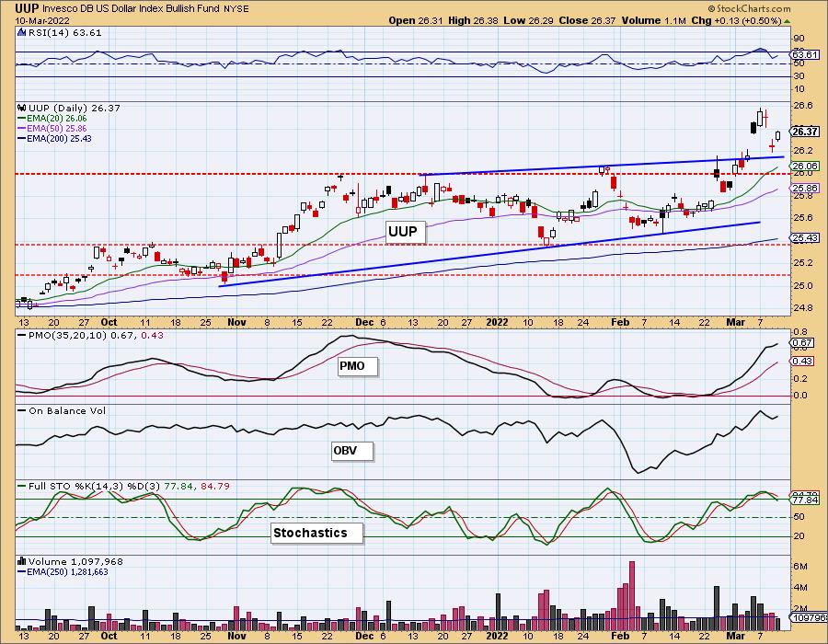Click the Oct label on price panel date axis
Image resolution: width=828 pixels, height=644 pixels.
pyautogui.click(x=109, y=323)
